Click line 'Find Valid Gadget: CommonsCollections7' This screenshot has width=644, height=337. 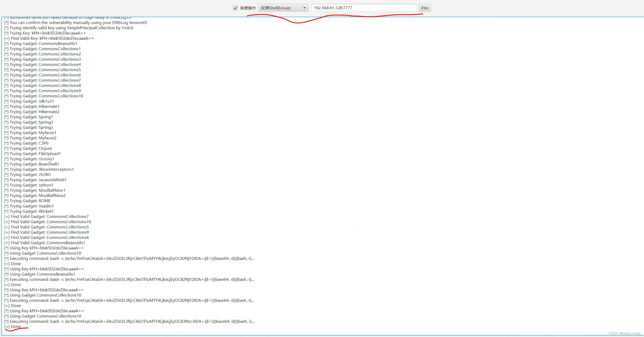point(46,217)
